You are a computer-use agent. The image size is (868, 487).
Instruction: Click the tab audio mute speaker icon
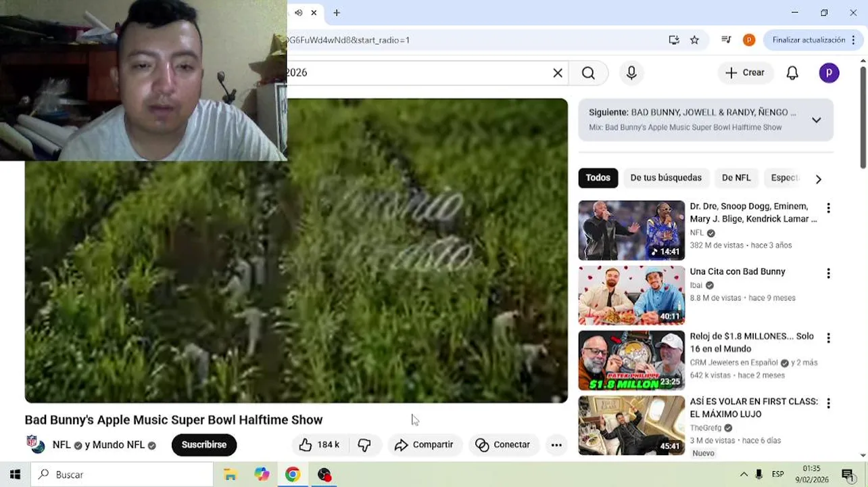[298, 13]
